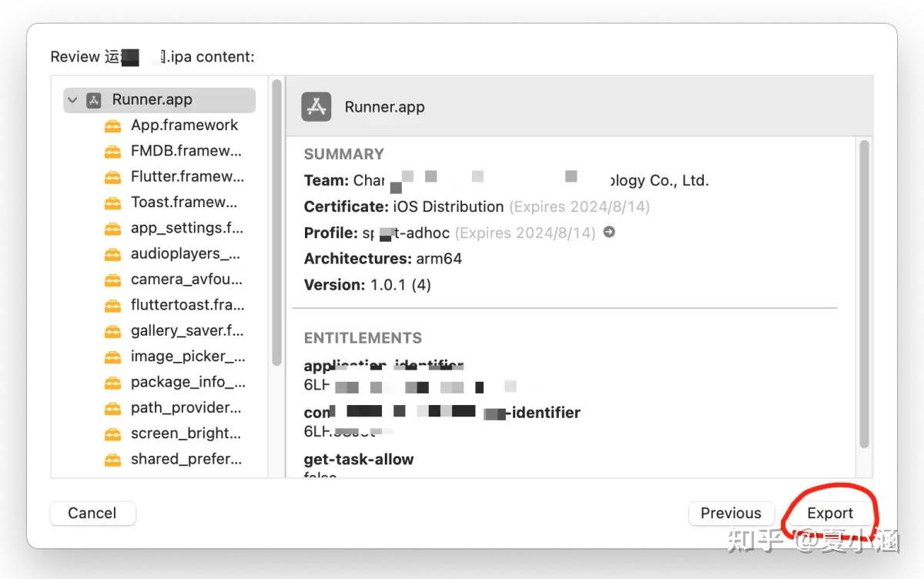Go back with the Previous button
Image resolution: width=924 pixels, height=579 pixels.
730,514
